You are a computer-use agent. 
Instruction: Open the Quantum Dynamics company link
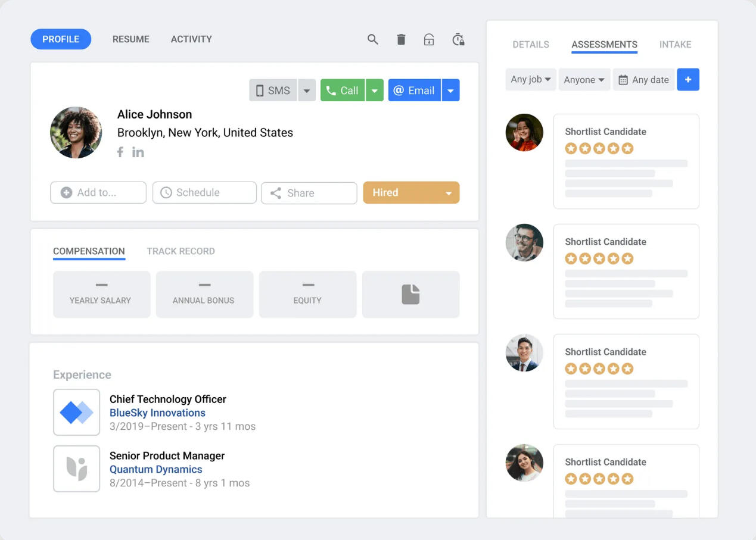tap(156, 470)
